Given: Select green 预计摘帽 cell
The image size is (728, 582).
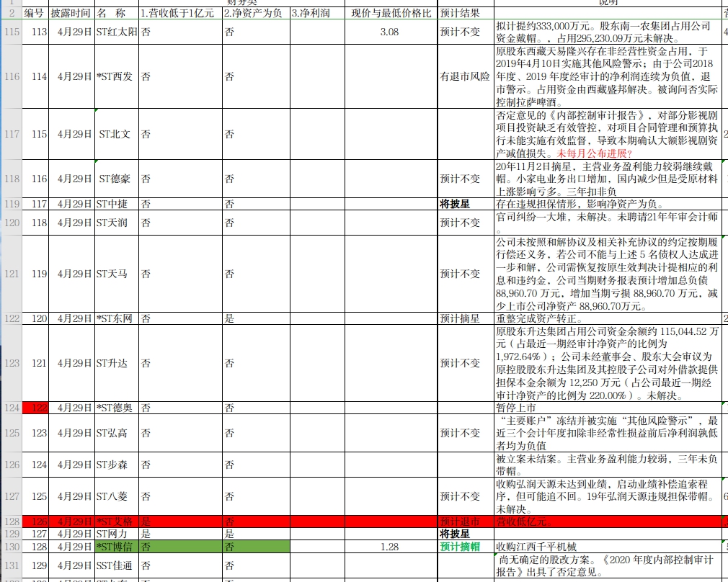Looking at the screenshot, I should point(466,547).
